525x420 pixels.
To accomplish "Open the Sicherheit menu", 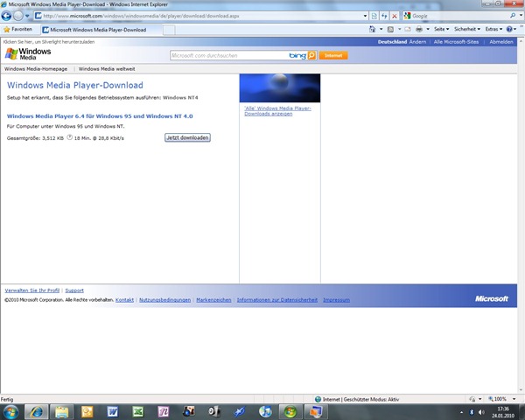I will pos(467,29).
